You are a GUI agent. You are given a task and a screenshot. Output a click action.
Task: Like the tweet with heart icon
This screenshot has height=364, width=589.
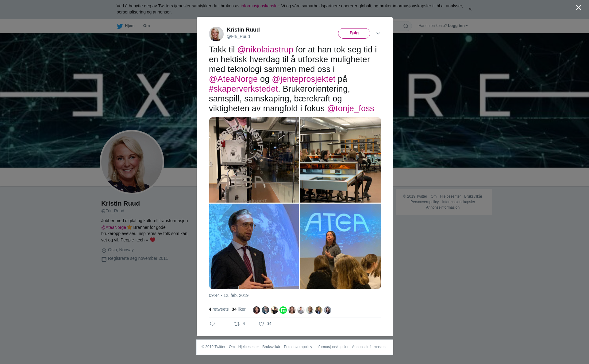(261, 324)
